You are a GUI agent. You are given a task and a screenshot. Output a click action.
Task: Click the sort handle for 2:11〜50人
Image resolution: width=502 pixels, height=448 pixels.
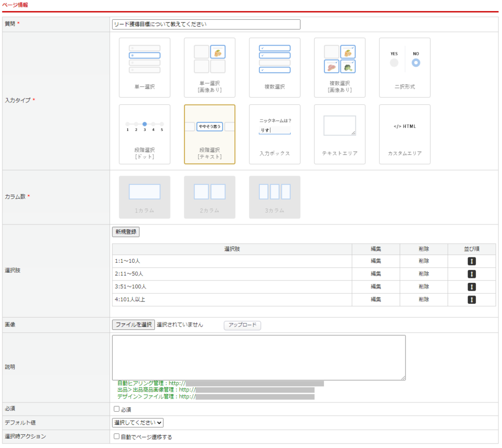click(472, 274)
